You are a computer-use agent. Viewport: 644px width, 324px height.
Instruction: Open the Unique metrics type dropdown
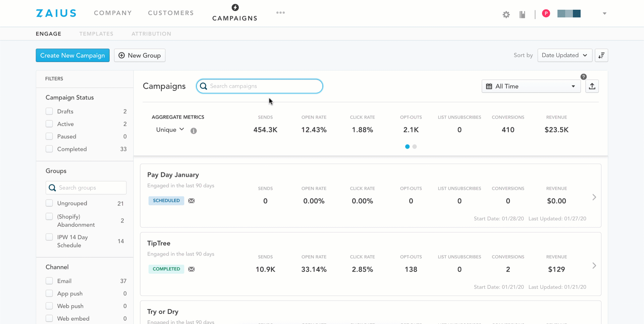170,130
